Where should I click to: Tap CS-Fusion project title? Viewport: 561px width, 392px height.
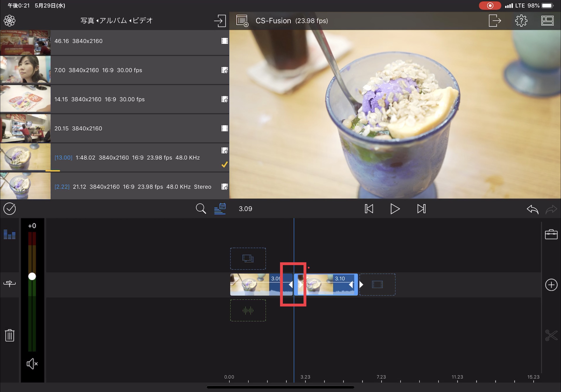click(273, 21)
